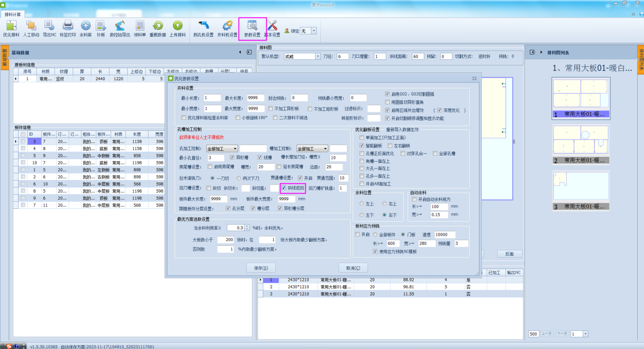Select 两次下刀 radio button

[x=239, y=178]
